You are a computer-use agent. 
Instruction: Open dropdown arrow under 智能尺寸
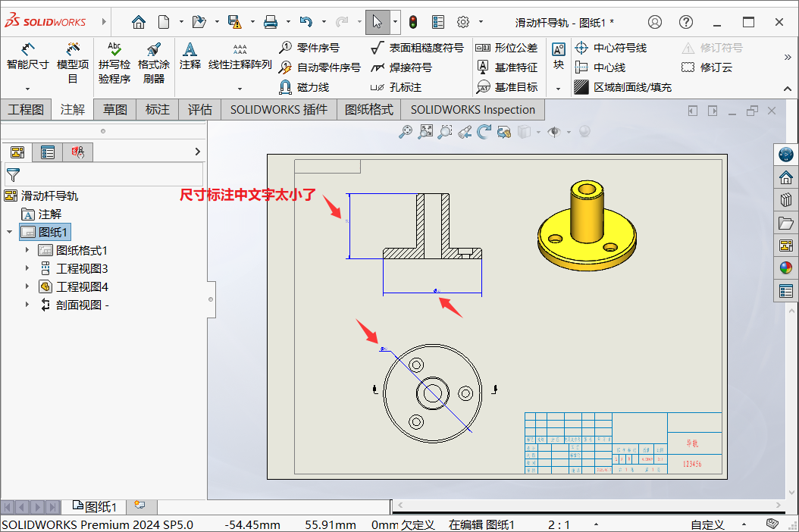pyautogui.click(x=27, y=89)
